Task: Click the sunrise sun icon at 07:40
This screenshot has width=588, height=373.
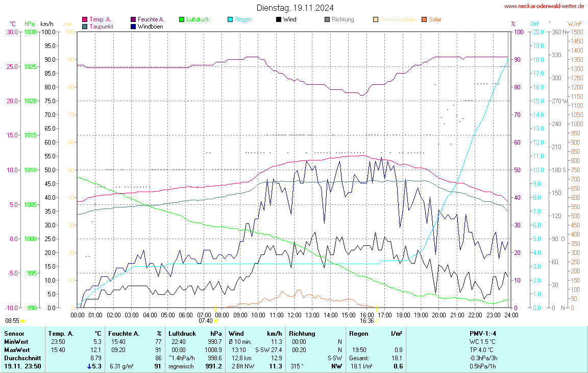Action: [216, 321]
